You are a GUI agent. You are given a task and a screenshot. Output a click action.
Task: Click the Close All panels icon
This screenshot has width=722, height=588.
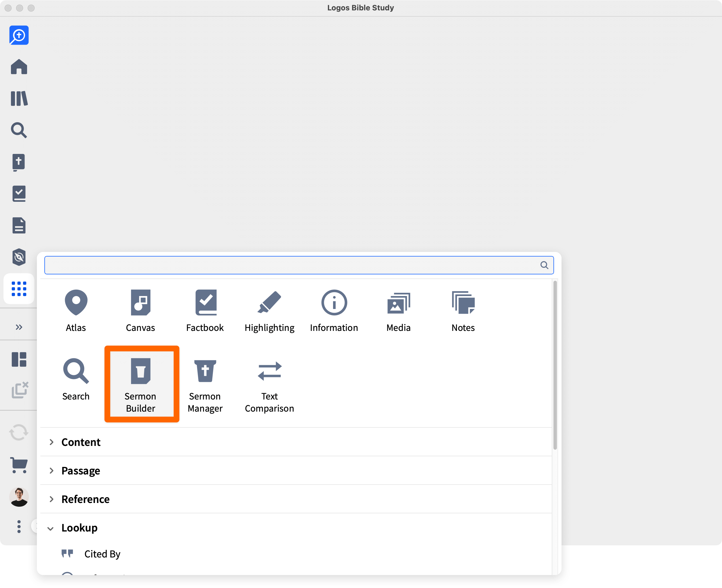tap(20, 390)
